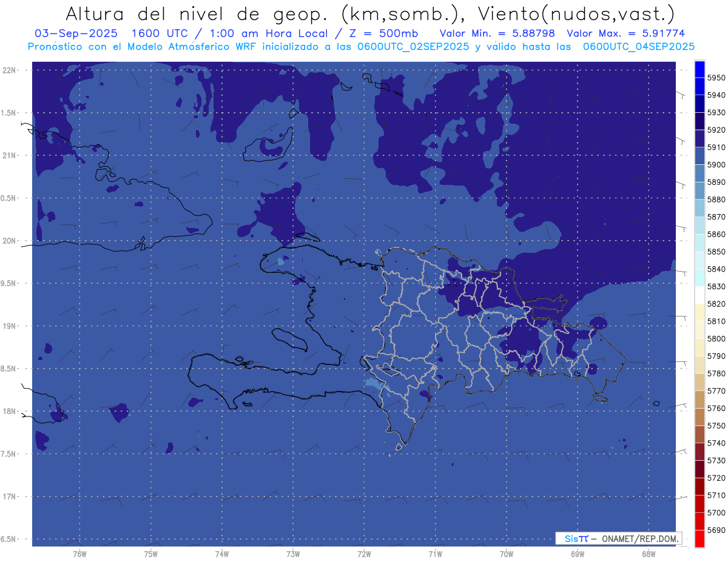Image resolution: width=728 pixels, height=562 pixels.
Task: Click the '5780' colorbar label
Action: [x=717, y=373]
